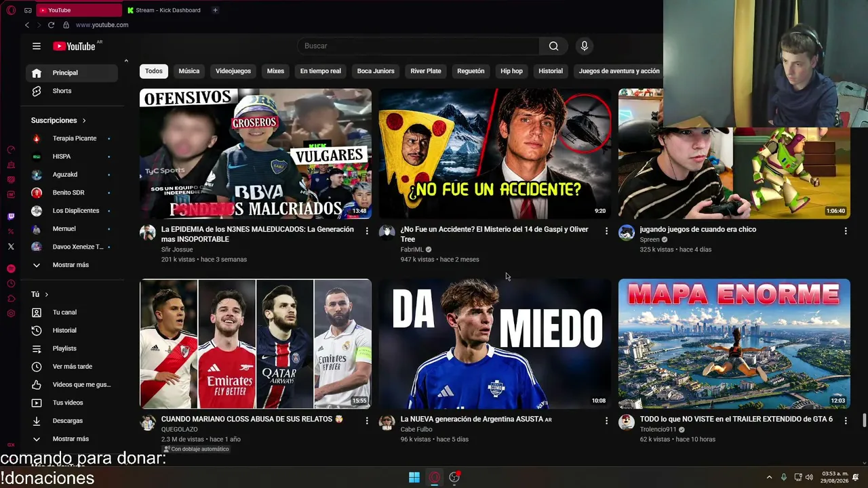Open X (Twitter) from the Opera sidebar
868x488 pixels.
tap(11, 247)
